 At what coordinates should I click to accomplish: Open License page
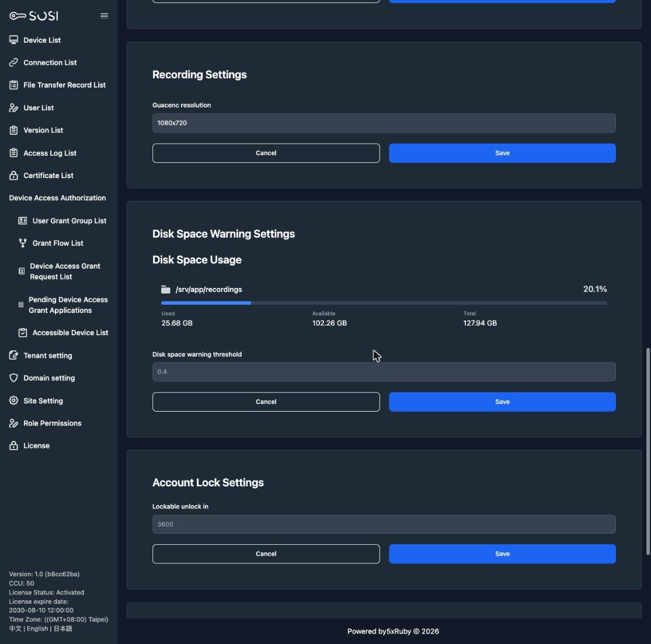36,445
